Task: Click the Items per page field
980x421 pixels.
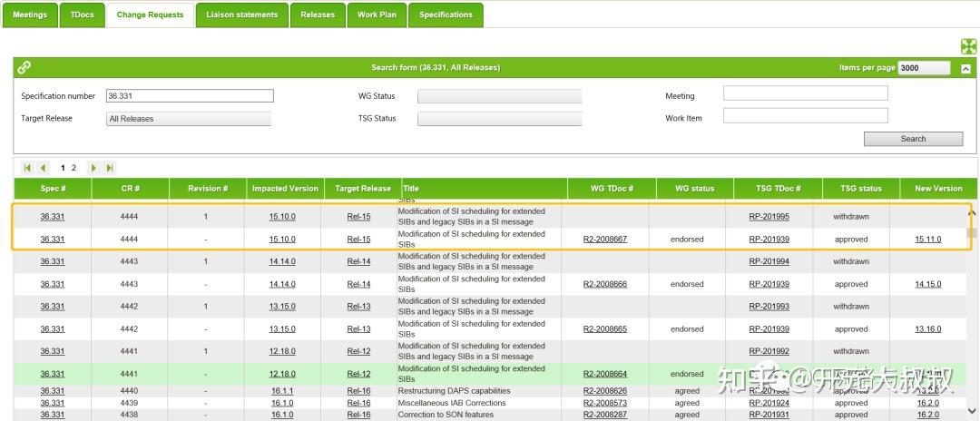Action: coord(924,67)
